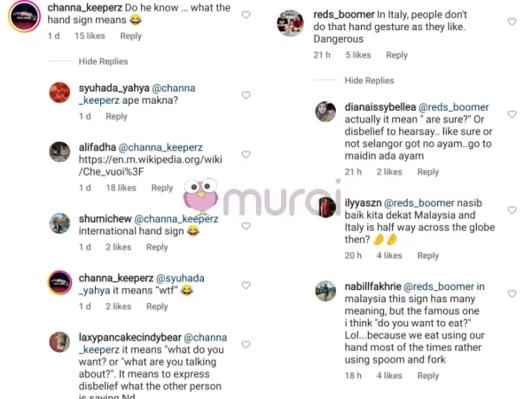
Task: Like reds_boomer's Italy hand gesture comment
Action: tap(512, 22)
